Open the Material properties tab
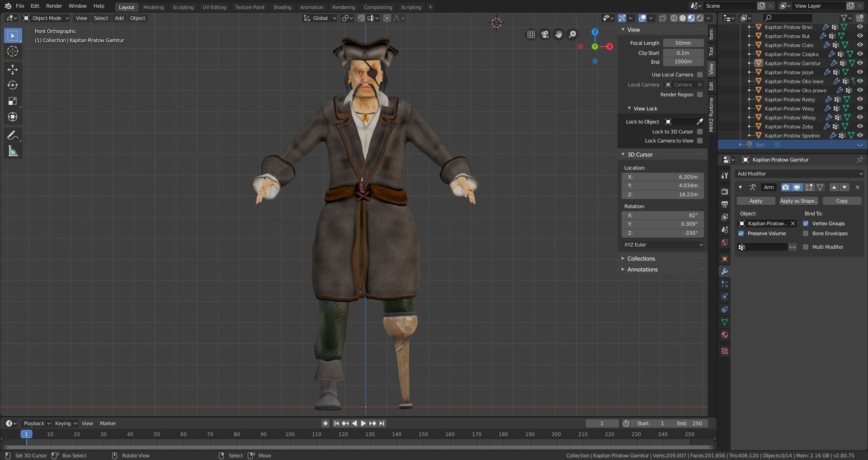This screenshot has height=460, width=868. [725, 335]
